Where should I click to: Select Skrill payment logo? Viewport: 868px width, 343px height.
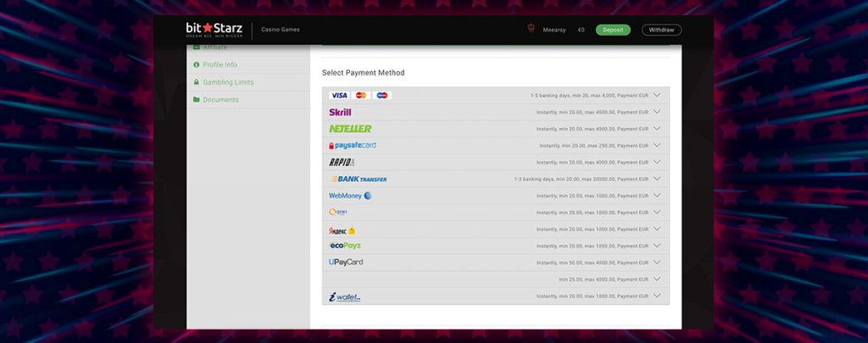click(x=340, y=113)
